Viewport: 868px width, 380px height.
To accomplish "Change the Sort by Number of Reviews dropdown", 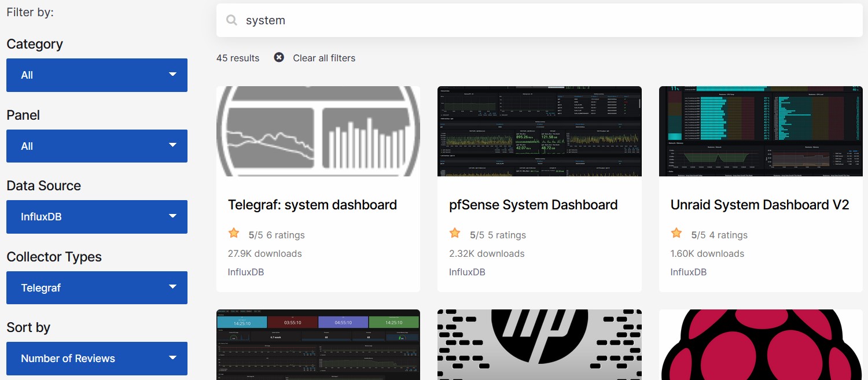I will 97,359.
